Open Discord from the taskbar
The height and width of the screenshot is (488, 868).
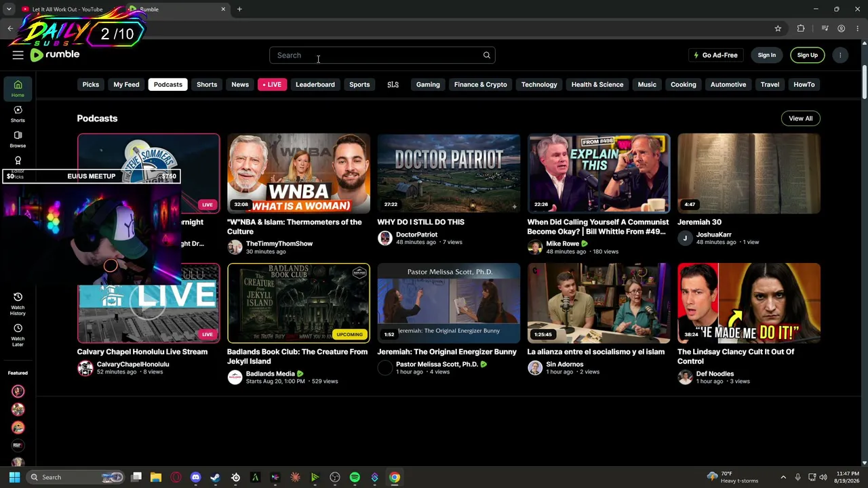tap(196, 477)
